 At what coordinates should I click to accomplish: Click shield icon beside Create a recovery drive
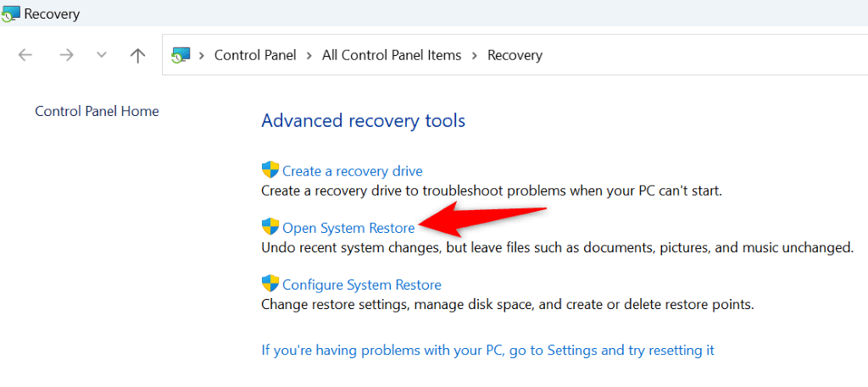tap(270, 170)
